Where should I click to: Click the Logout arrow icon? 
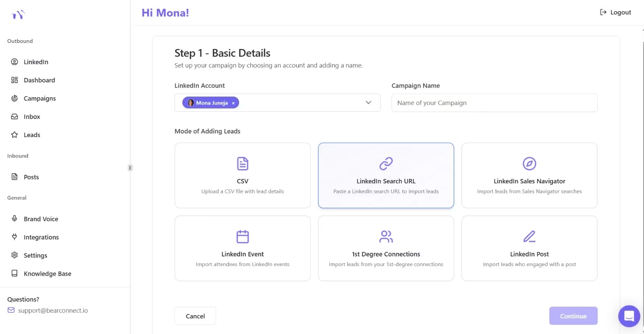603,12
